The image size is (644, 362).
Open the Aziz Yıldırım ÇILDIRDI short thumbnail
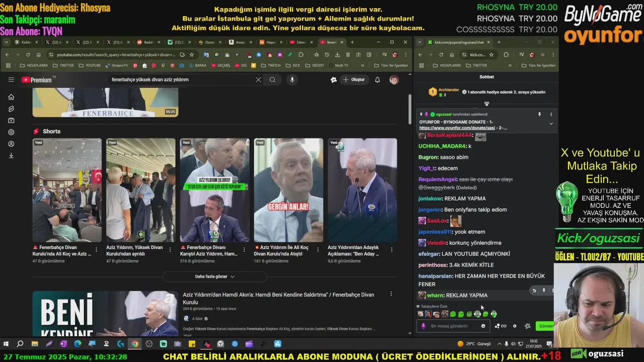[x=215, y=190]
